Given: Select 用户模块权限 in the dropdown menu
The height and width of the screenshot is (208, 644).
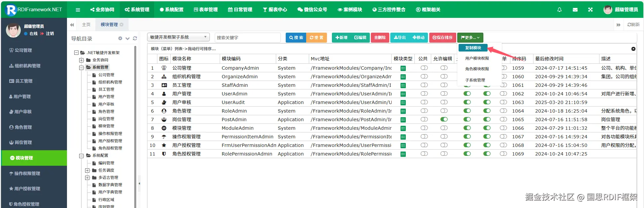Looking at the screenshot, I should 477,58.
